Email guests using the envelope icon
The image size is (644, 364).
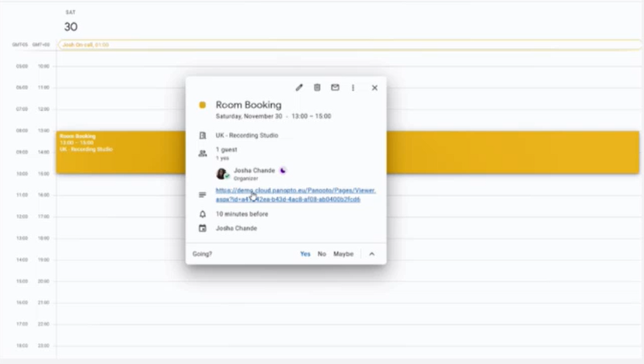335,88
